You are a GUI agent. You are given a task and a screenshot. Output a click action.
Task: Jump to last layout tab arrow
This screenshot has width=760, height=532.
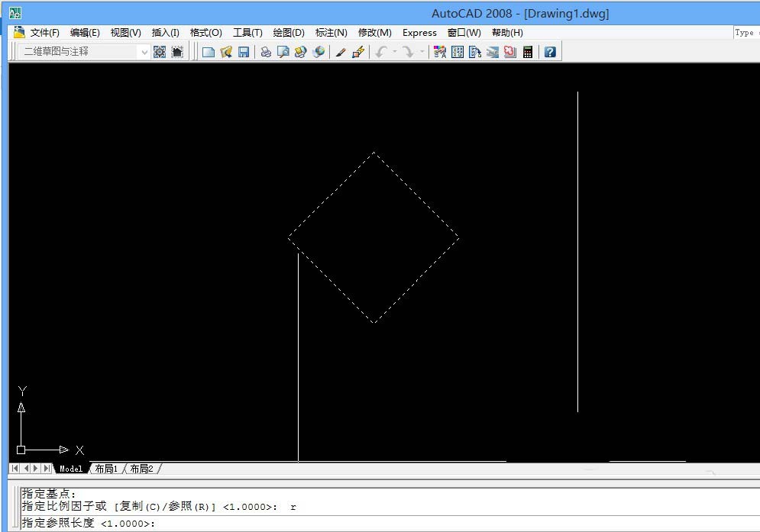[x=47, y=468]
